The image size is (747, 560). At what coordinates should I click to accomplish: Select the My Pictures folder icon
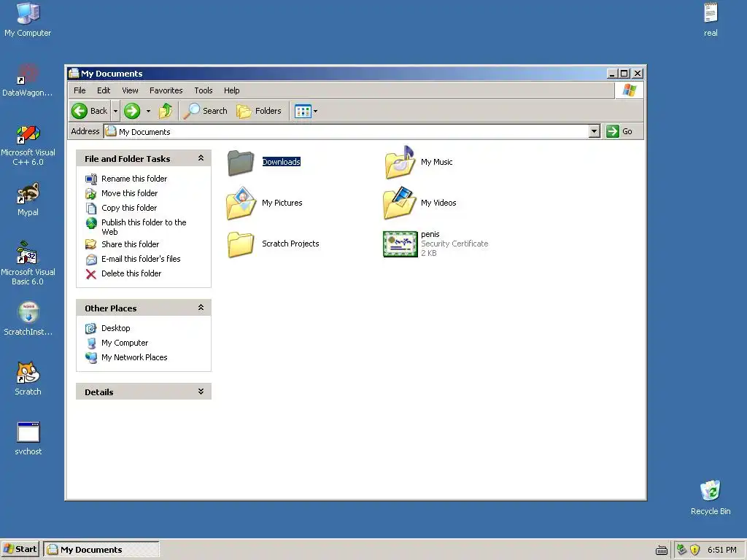coord(241,203)
